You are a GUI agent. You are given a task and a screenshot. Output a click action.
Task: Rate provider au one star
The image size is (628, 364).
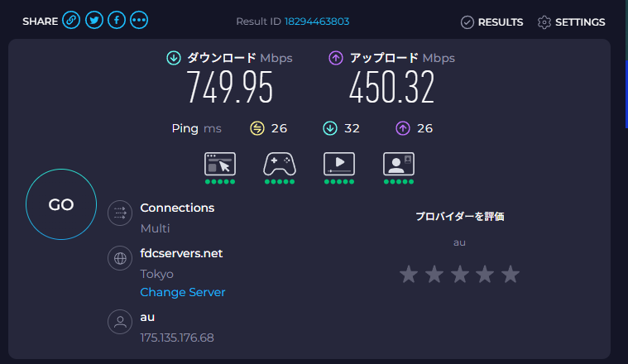409,274
